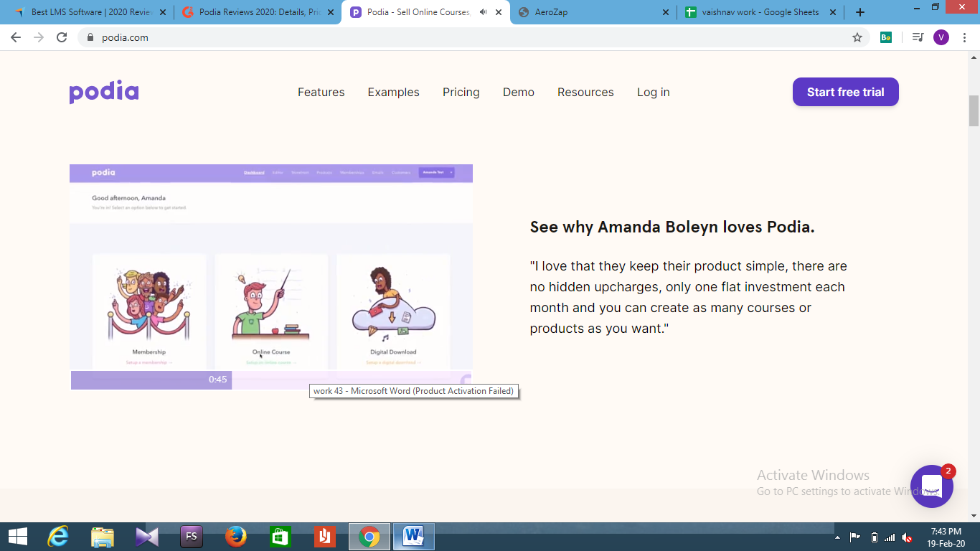Open Internet Explorer from taskbar
This screenshot has width=980, height=551.
58,536
